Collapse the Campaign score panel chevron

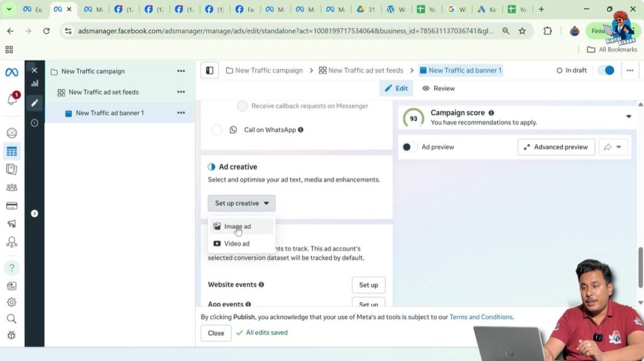tap(628, 117)
